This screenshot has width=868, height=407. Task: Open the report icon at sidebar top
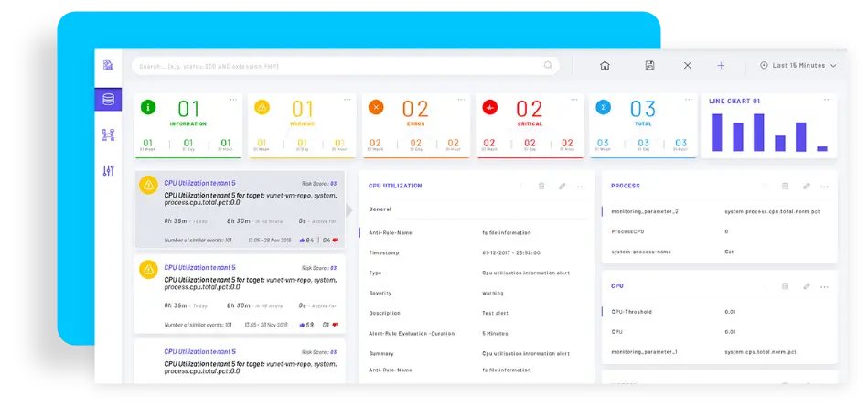tap(108, 66)
